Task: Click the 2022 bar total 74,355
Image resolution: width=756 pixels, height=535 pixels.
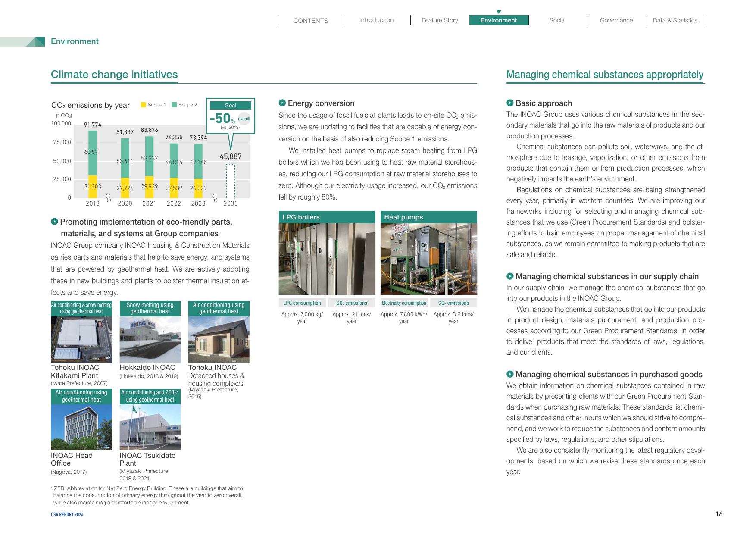Action: [174, 137]
